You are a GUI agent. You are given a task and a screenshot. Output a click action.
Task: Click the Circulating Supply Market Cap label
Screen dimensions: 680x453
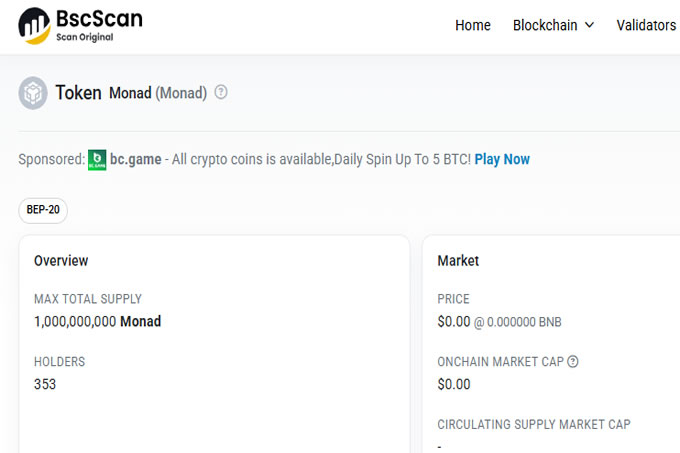[x=534, y=424]
